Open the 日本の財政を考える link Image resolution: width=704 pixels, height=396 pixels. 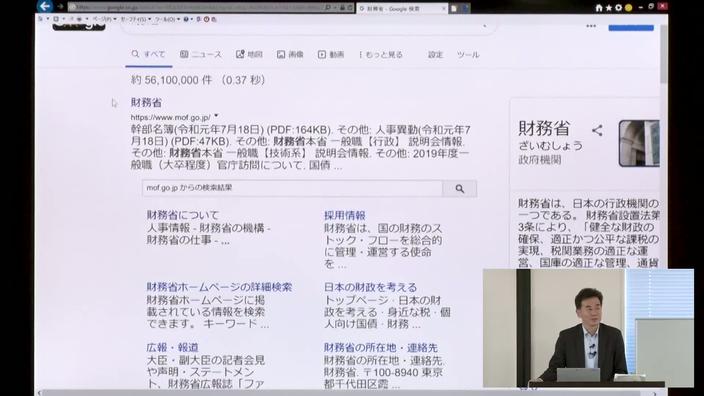370,287
